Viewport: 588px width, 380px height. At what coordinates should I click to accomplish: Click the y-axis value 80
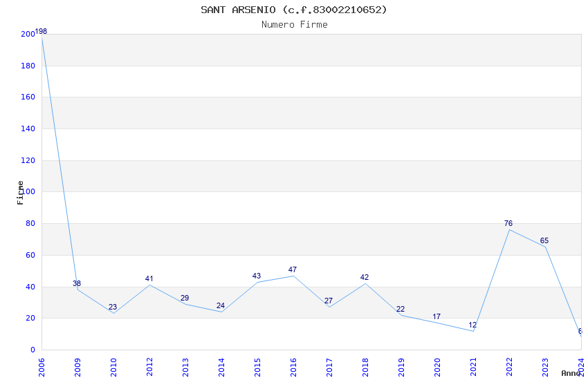tap(30, 223)
